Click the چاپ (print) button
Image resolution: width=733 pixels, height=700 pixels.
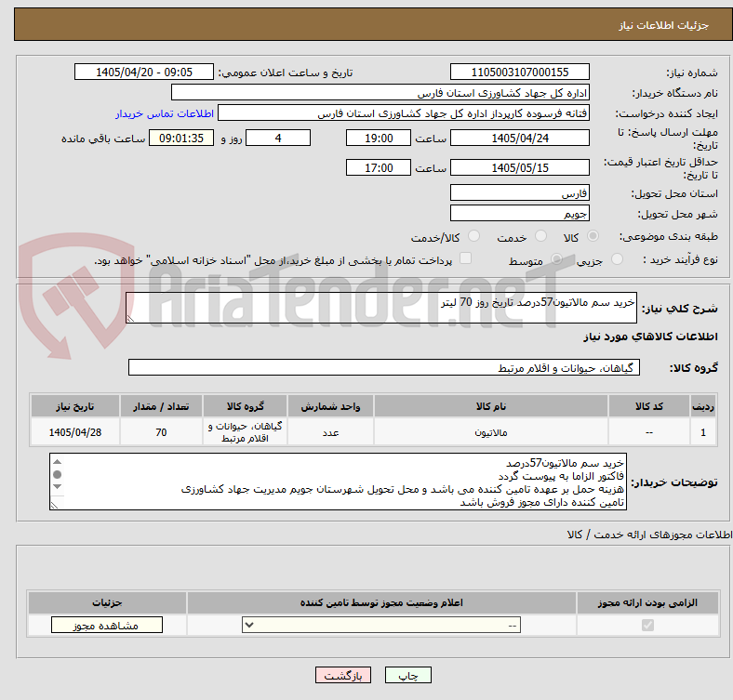[x=407, y=675]
